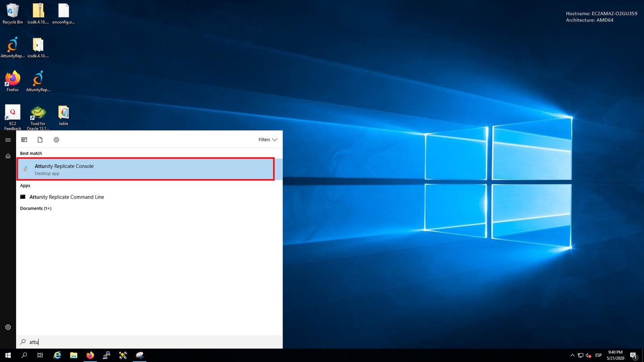Select the Toad for Oracle desktop shortcut
This screenshot has width=644, height=362.
tap(38, 118)
